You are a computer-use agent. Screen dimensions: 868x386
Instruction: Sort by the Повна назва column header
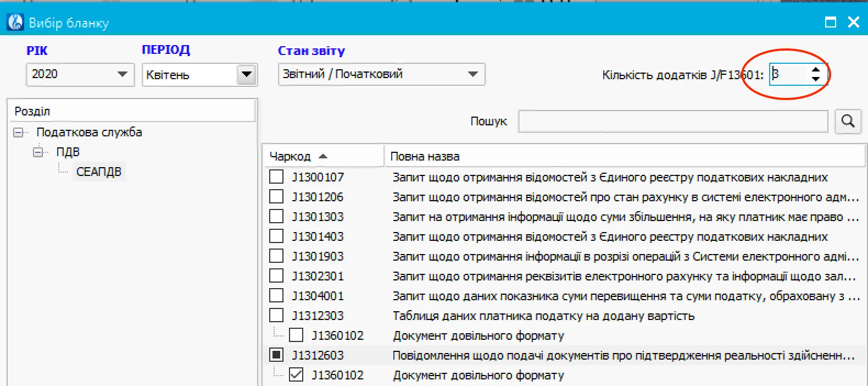coord(625,157)
